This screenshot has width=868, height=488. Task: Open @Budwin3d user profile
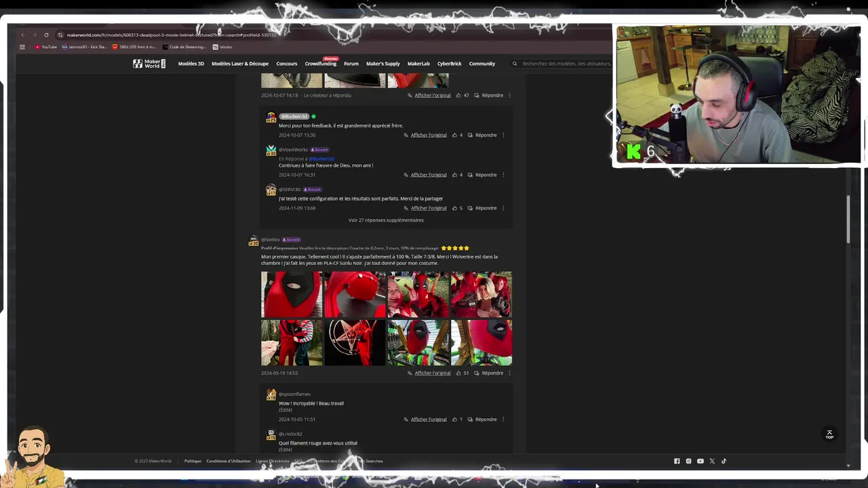pyautogui.click(x=294, y=117)
